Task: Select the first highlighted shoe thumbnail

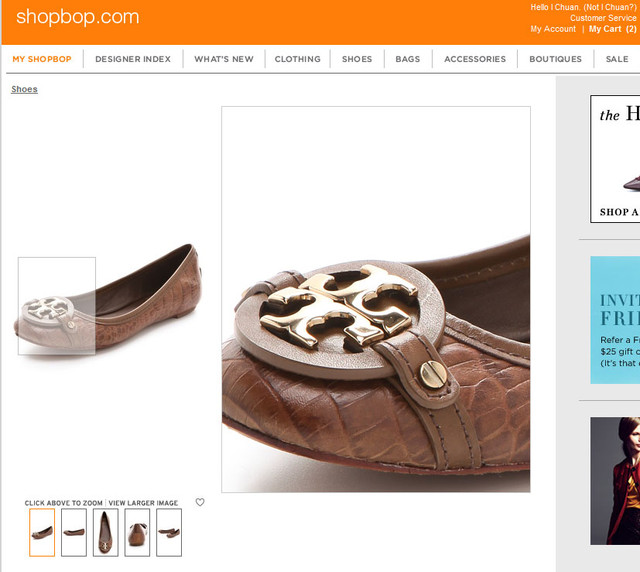Action: pyautogui.click(x=42, y=532)
